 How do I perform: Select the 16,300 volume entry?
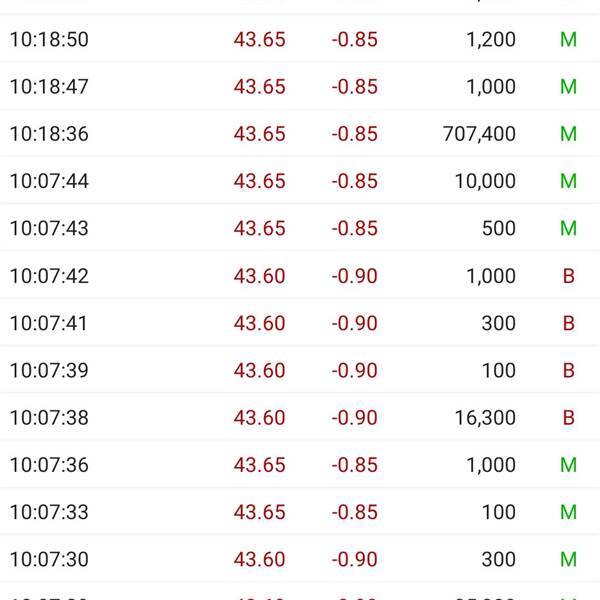pos(485,417)
